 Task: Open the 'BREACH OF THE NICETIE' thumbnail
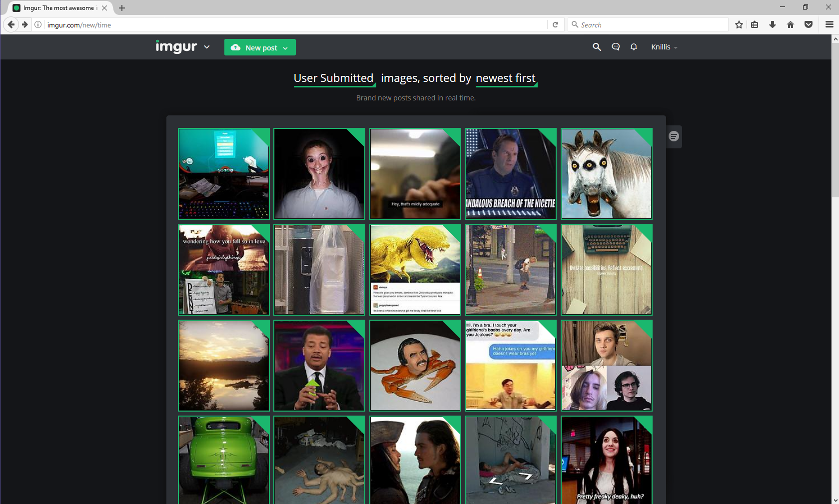(511, 174)
